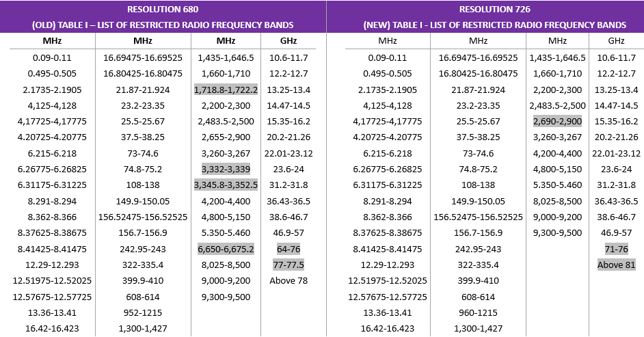Screen dimensions: 644x337
Task: Click the RESOLUTION 680 header title
Action: tap(163, 10)
